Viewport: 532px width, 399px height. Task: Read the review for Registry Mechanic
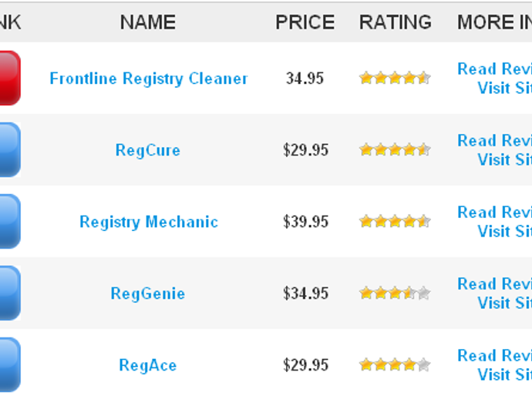(494, 213)
